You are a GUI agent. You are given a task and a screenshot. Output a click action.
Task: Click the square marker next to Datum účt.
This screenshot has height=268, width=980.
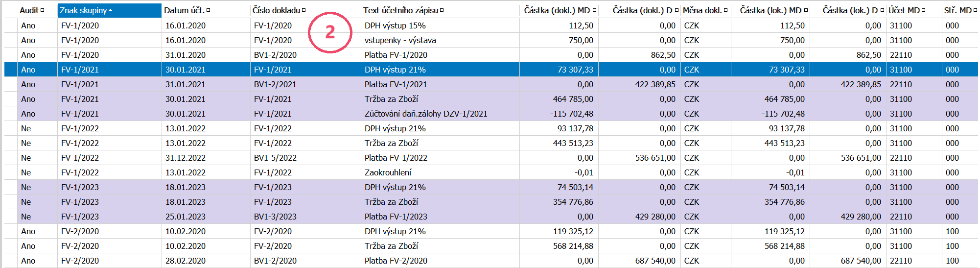tap(208, 10)
